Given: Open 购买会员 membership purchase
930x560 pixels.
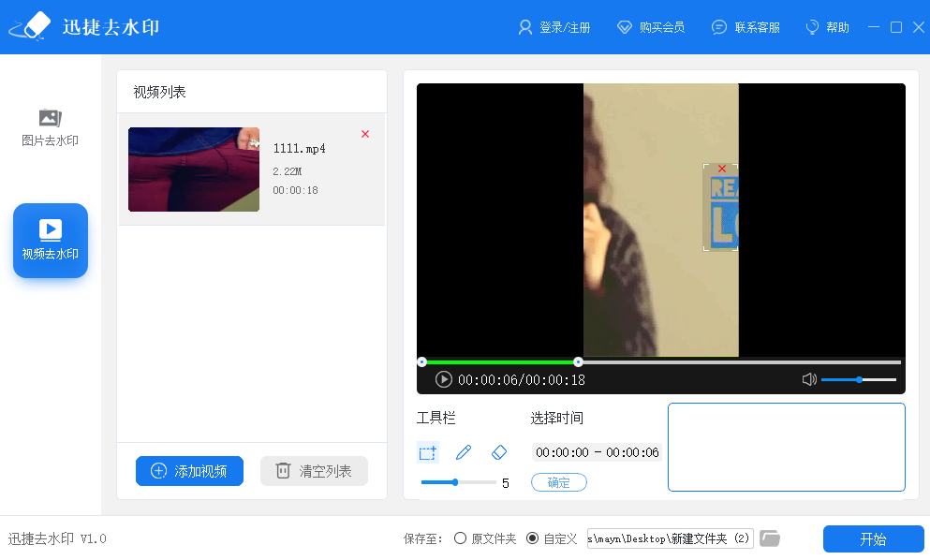Looking at the screenshot, I should pyautogui.click(x=651, y=27).
